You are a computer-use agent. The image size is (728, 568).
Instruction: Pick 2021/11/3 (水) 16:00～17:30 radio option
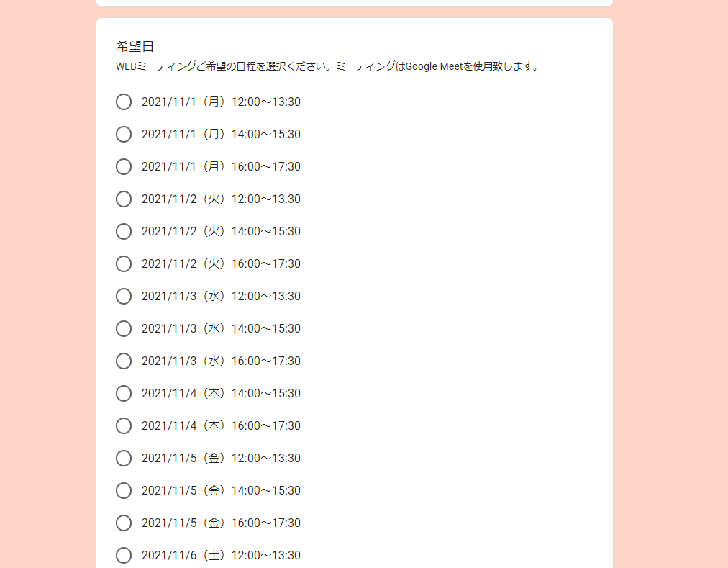pyautogui.click(x=124, y=361)
